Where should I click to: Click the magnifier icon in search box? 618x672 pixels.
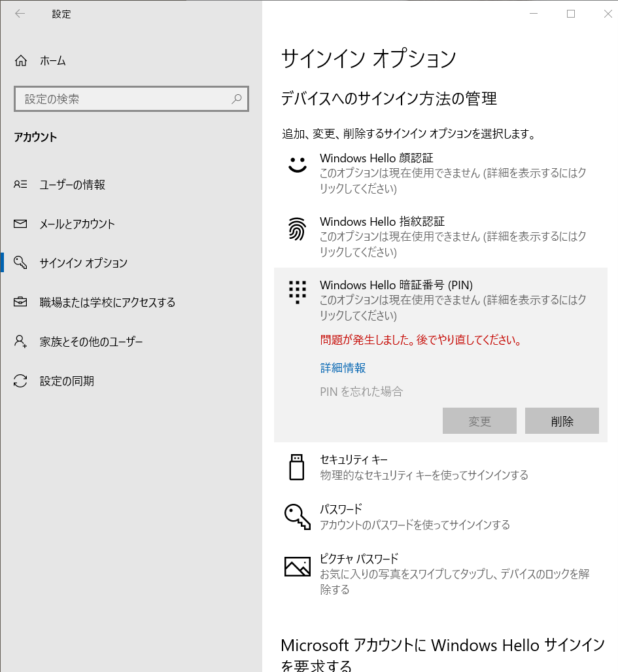[x=236, y=99]
